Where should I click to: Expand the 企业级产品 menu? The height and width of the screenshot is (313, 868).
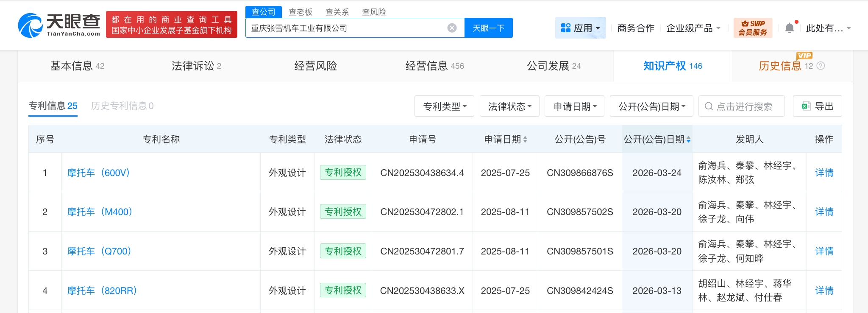(x=693, y=28)
